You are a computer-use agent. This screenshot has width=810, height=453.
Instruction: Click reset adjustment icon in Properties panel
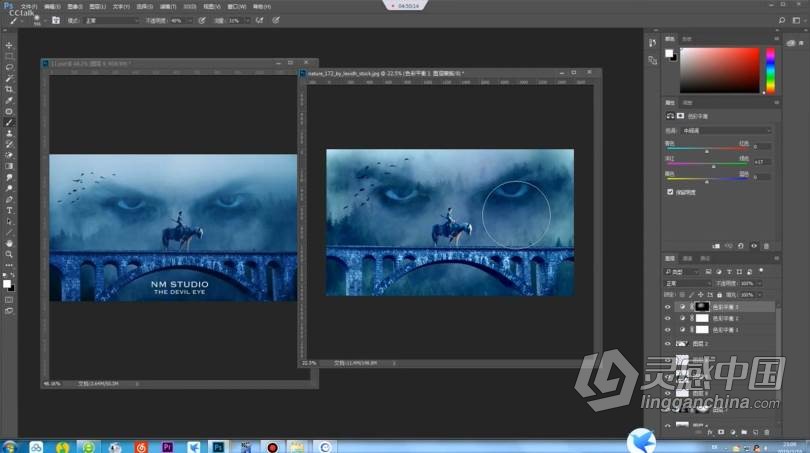tap(741, 246)
